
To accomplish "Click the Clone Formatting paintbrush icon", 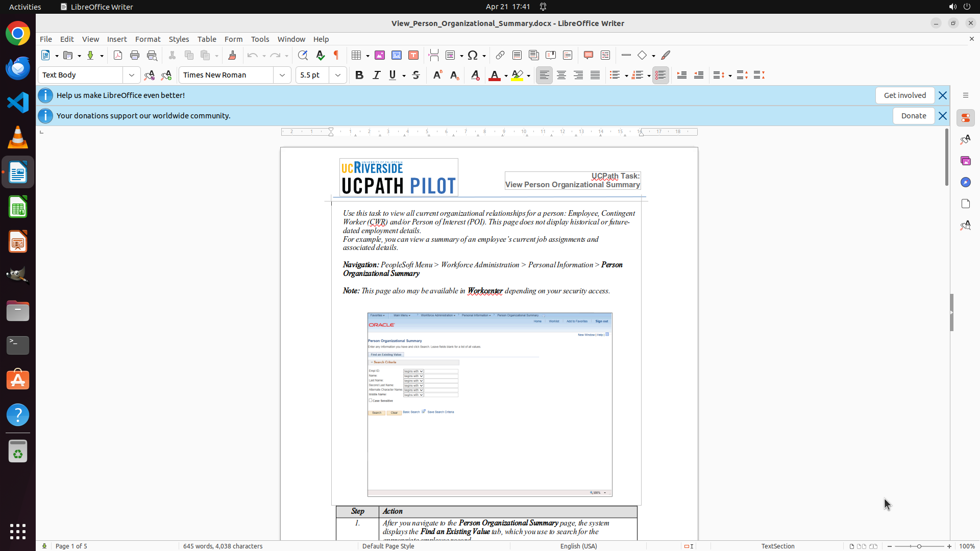I will (232, 55).
